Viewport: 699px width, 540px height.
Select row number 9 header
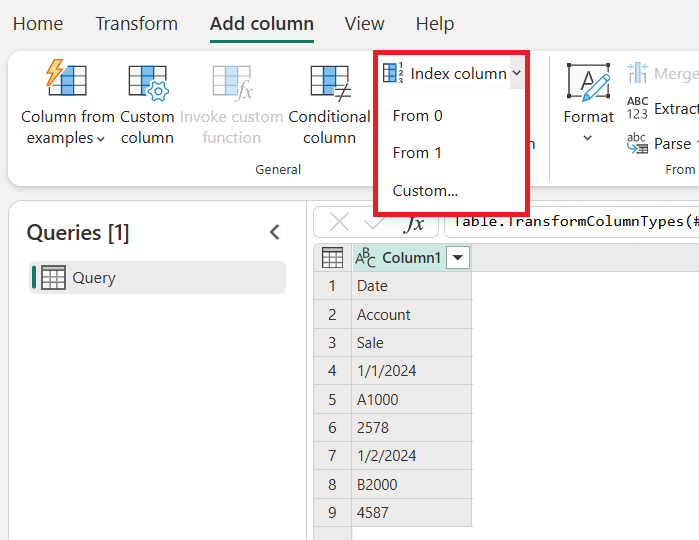tap(333, 513)
